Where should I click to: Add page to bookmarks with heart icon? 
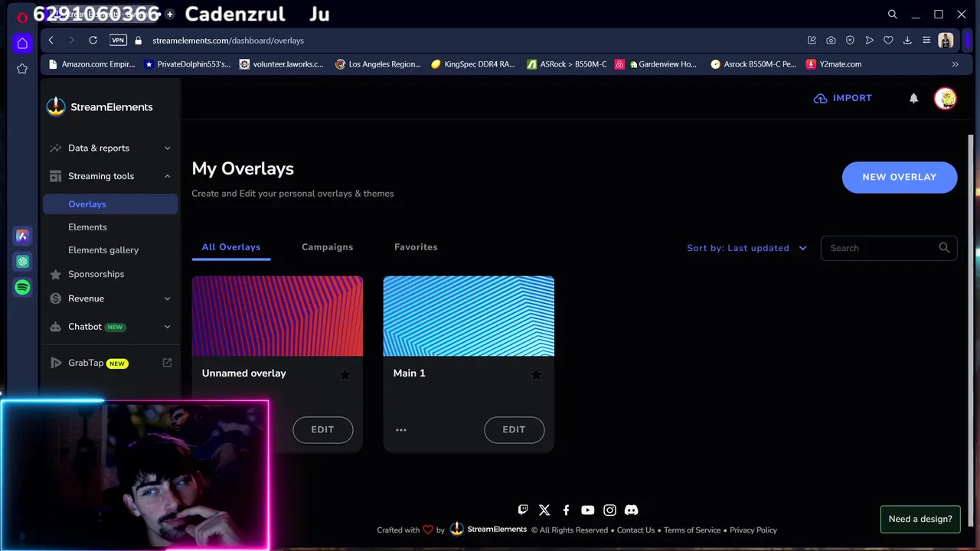click(x=888, y=40)
